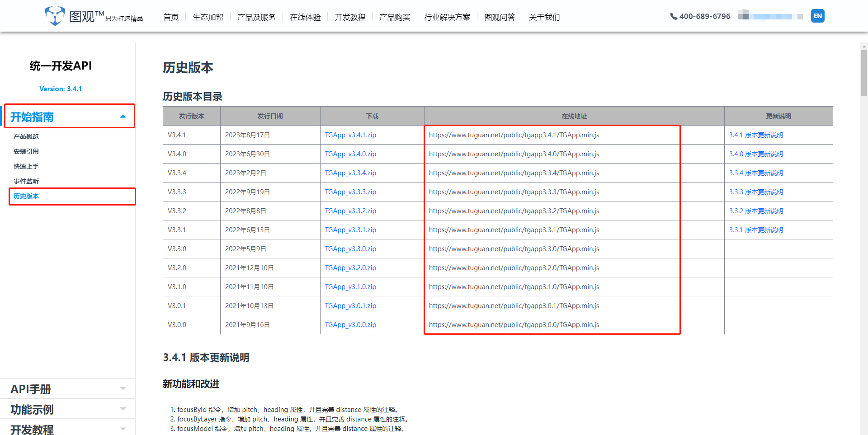Open 3.3.2 版本更新说明 link

coord(756,211)
